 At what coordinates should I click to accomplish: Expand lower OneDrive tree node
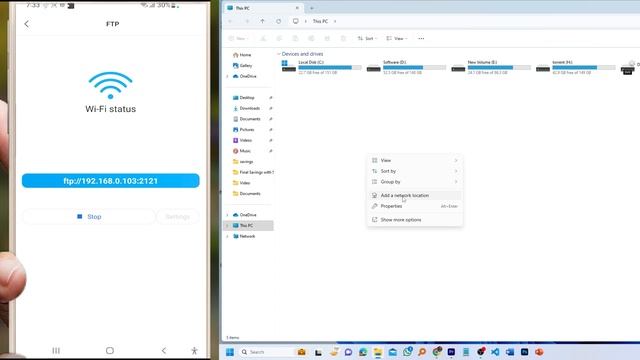coord(227,215)
